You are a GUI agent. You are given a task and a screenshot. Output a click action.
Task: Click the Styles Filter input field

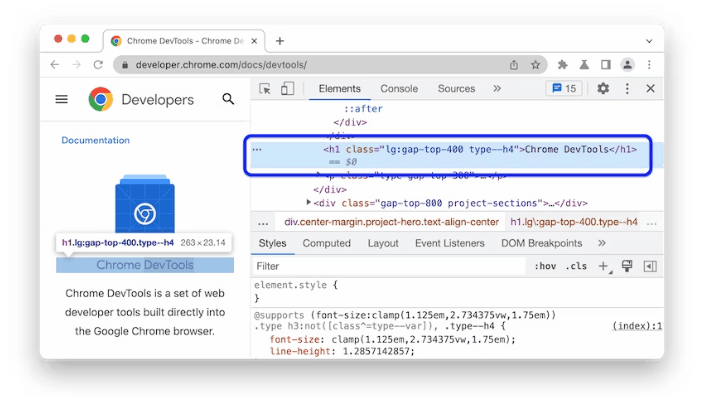(x=389, y=266)
